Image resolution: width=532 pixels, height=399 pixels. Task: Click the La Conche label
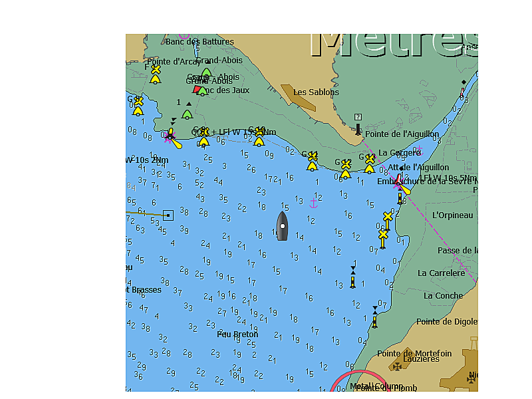[443, 296]
